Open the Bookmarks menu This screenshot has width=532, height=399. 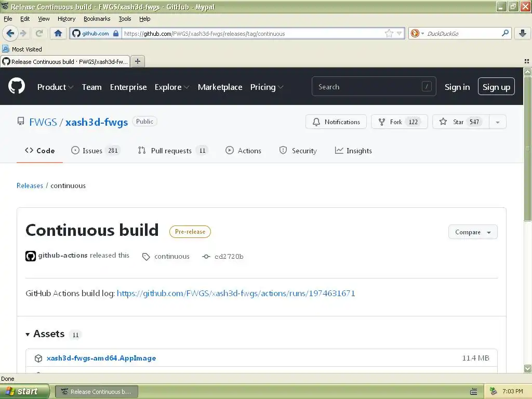[x=97, y=19]
